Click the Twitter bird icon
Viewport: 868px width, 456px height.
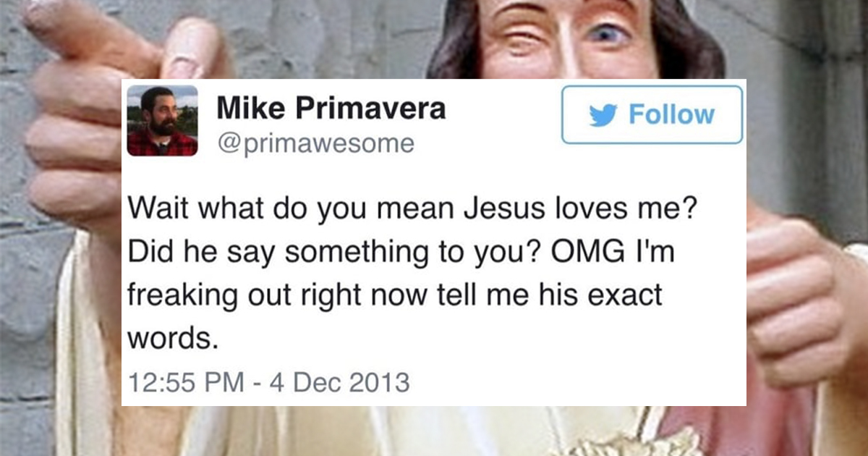pyautogui.click(x=603, y=115)
